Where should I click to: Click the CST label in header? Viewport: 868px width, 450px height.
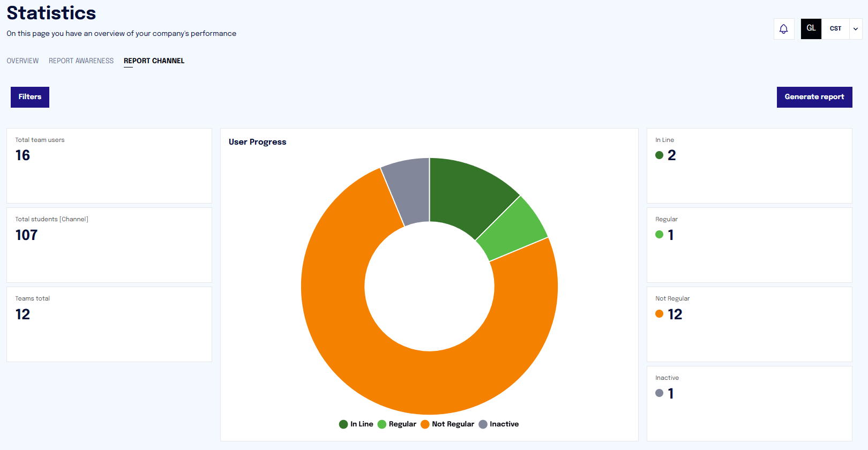[835, 29]
